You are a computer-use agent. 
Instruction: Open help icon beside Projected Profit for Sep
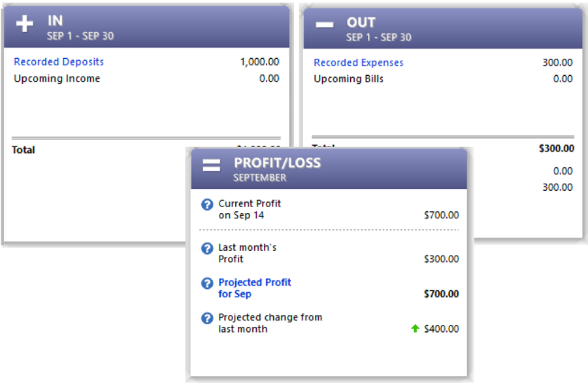pyautogui.click(x=207, y=283)
